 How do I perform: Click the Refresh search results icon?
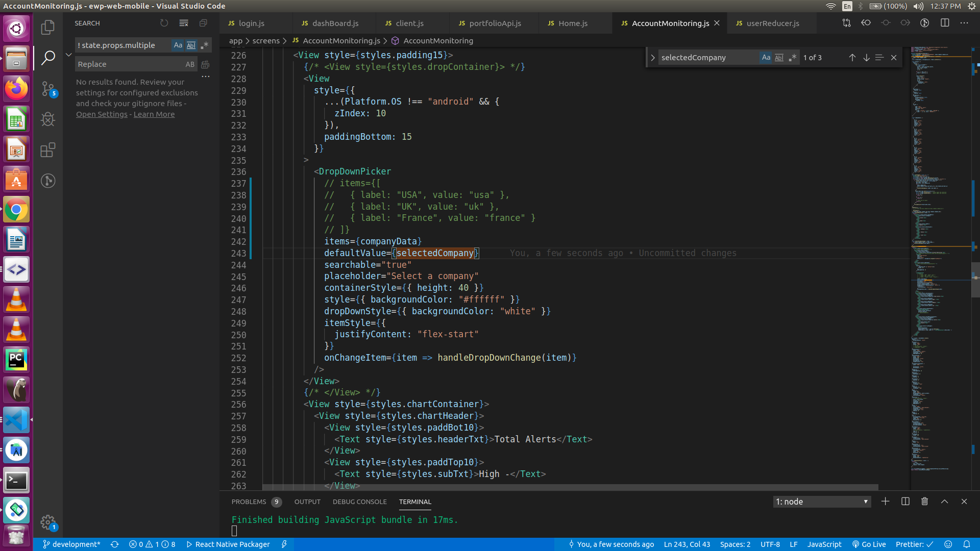[x=164, y=23]
